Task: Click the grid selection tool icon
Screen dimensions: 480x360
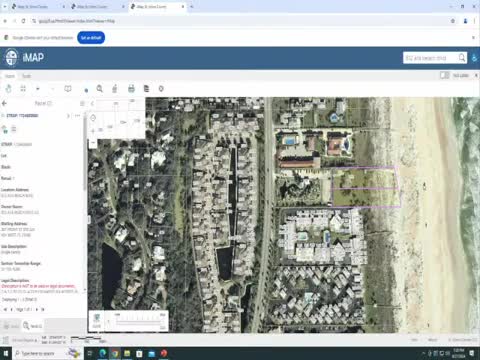Action: tap(23, 89)
